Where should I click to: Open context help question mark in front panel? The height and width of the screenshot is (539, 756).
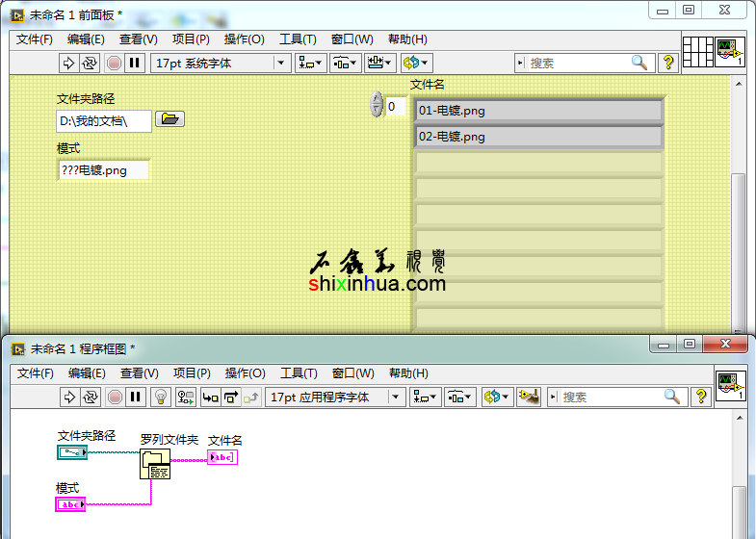(668, 63)
